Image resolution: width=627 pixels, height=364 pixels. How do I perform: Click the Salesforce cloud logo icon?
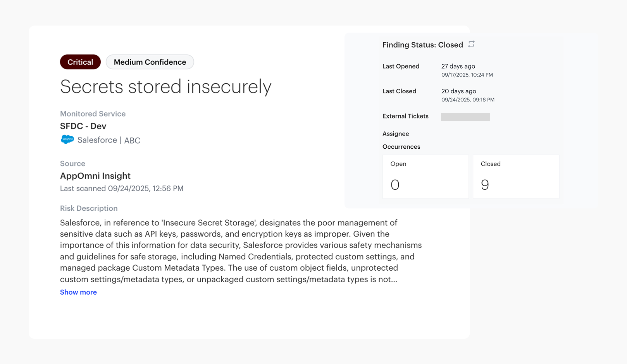(x=67, y=139)
